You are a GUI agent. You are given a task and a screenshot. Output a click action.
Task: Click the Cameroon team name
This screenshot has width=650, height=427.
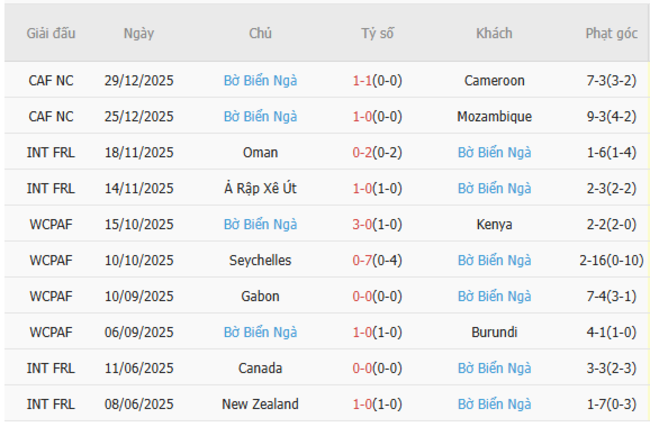click(x=494, y=81)
